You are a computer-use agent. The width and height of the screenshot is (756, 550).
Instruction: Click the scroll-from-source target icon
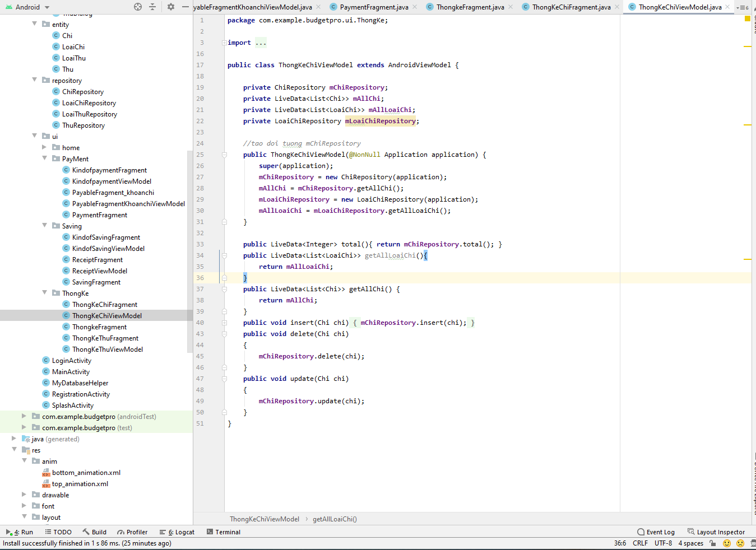coord(138,7)
